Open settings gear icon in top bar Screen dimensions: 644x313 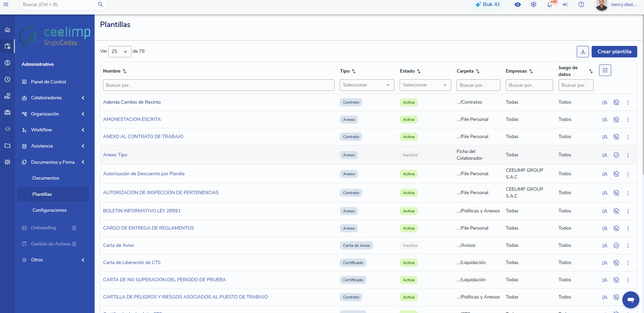(534, 4)
